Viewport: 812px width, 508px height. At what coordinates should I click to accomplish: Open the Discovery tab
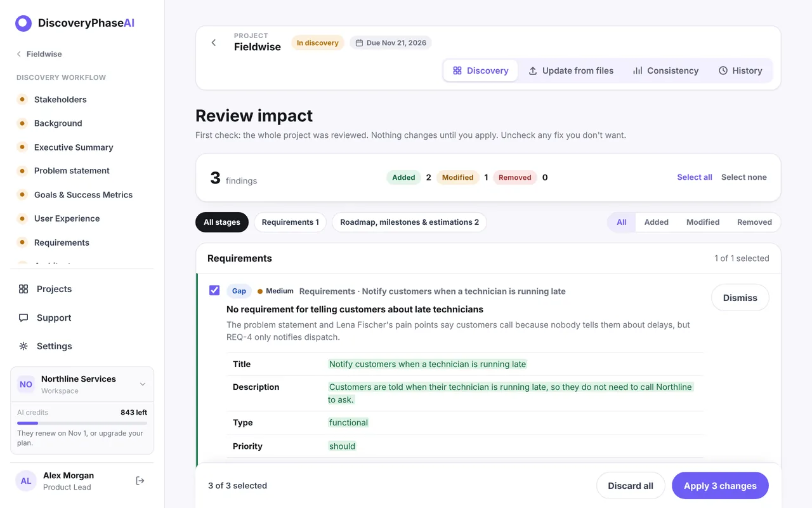(x=480, y=70)
